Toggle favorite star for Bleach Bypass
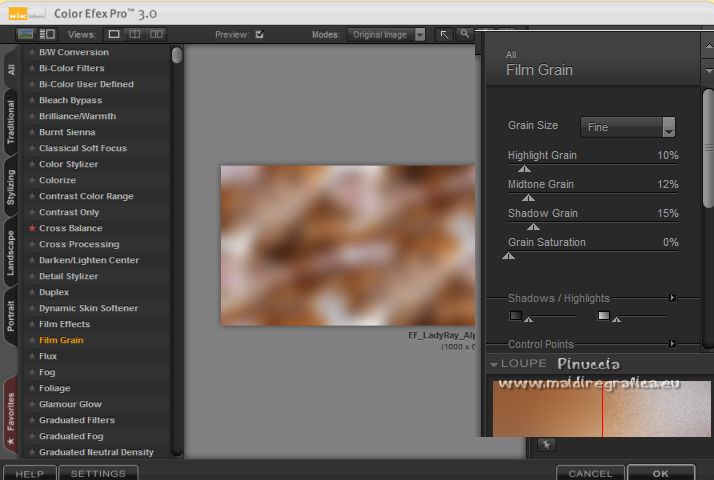The height and width of the screenshot is (480, 714). coord(32,100)
